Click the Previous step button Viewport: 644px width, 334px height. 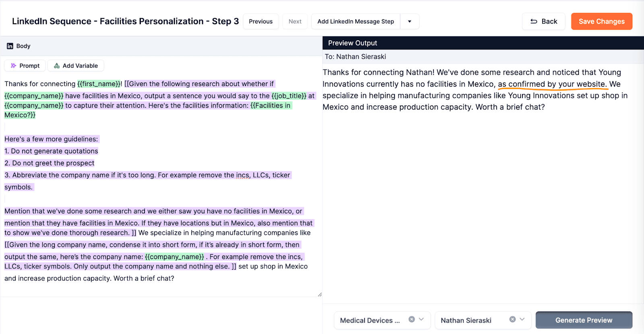(260, 21)
